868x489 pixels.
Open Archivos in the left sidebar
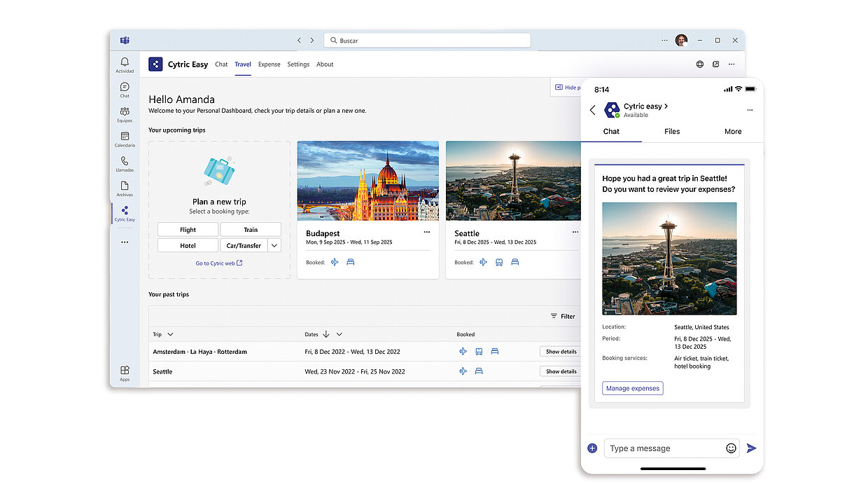point(125,188)
